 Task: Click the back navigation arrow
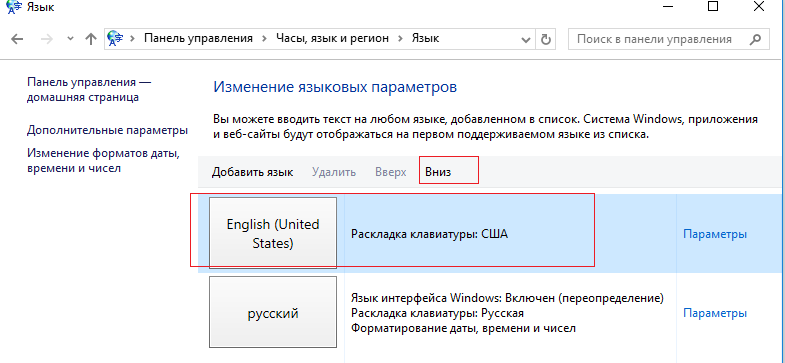coord(17,39)
